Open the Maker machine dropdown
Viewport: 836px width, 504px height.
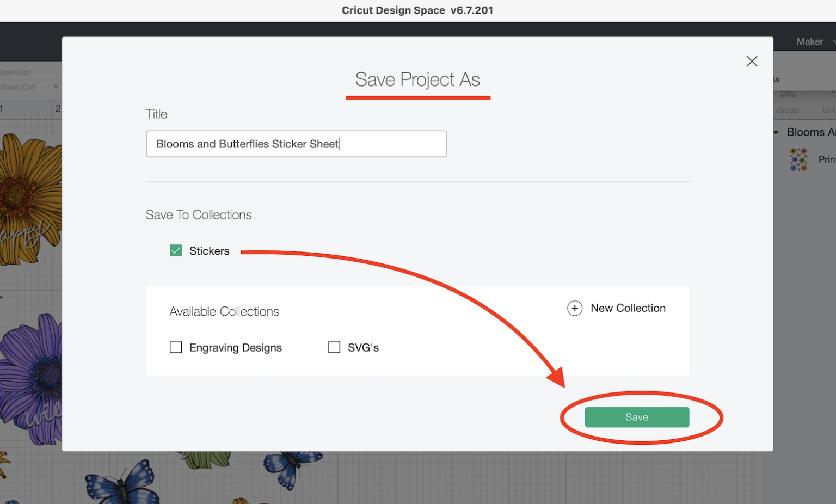(x=813, y=41)
